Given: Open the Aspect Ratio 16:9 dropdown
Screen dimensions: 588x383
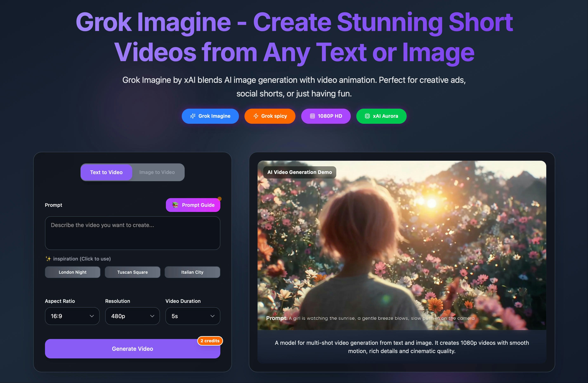Looking at the screenshot, I should (x=72, y=316).
